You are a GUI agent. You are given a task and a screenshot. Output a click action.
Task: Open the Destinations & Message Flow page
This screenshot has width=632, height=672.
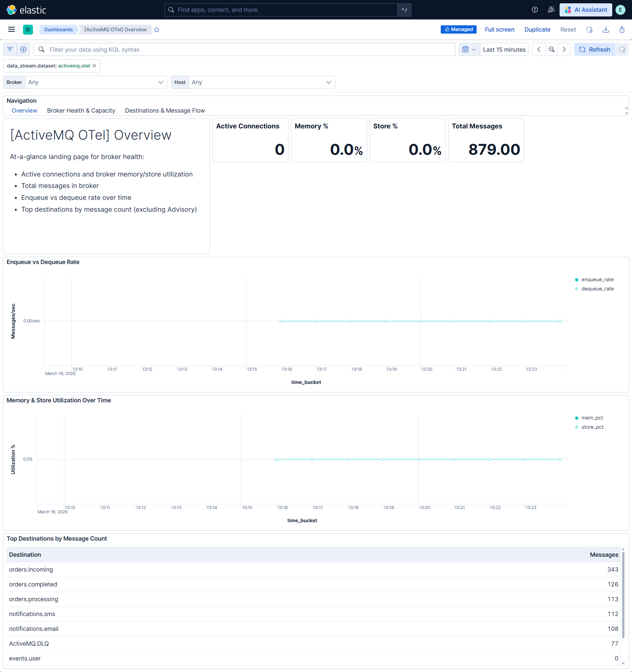point(165,111)
